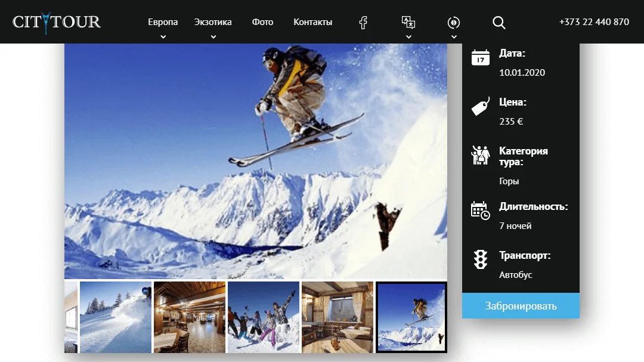Open the Европа menu item
644x362 pixels.
click(x=163, y=22)
